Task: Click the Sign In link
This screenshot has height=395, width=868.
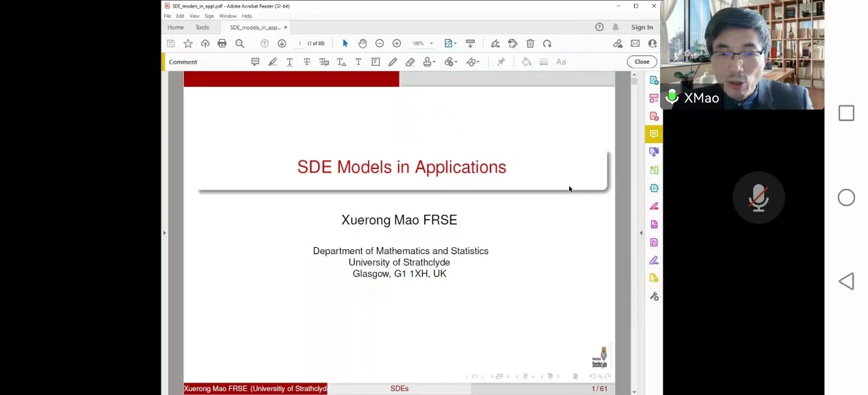Action: [642, 27]
